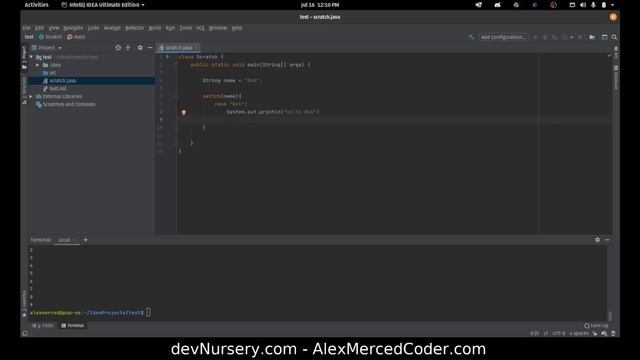
Task: Open the Analyze menu
Action: point(112,28)
